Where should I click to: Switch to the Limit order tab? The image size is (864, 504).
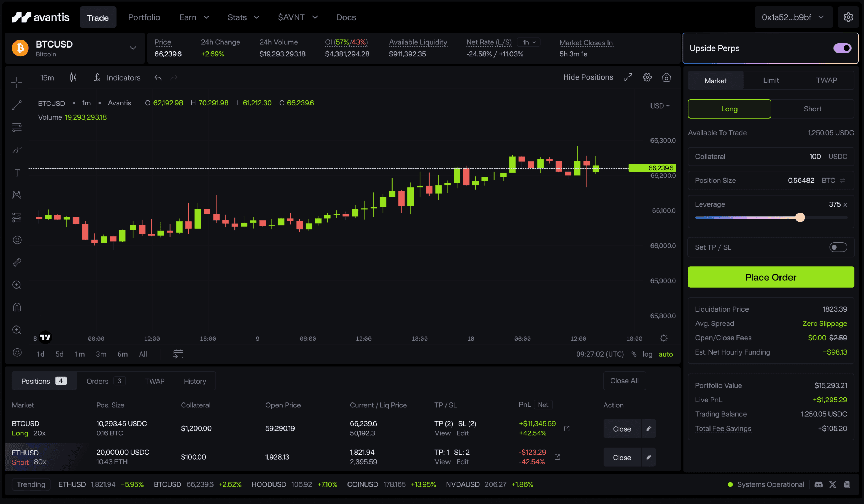coord(771,81)
